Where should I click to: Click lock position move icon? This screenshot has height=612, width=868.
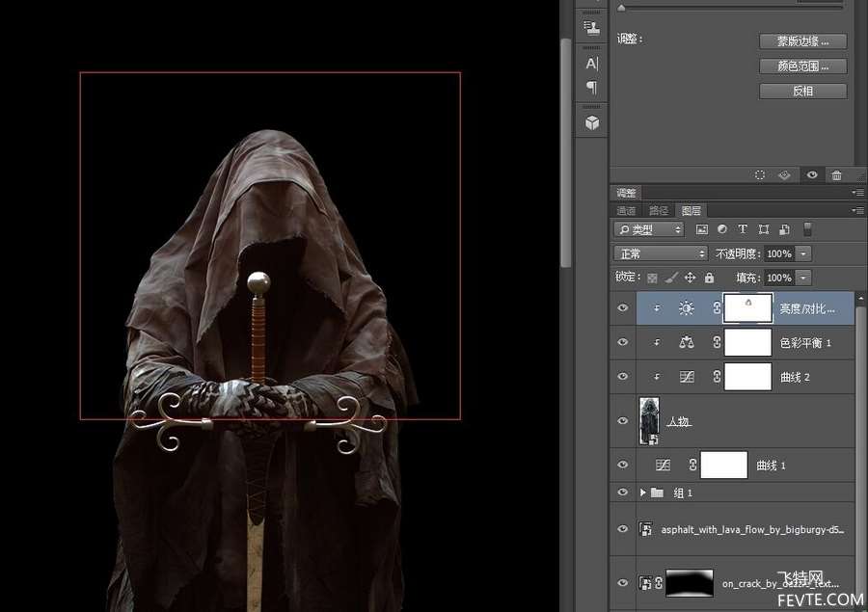tap(690, 278)
